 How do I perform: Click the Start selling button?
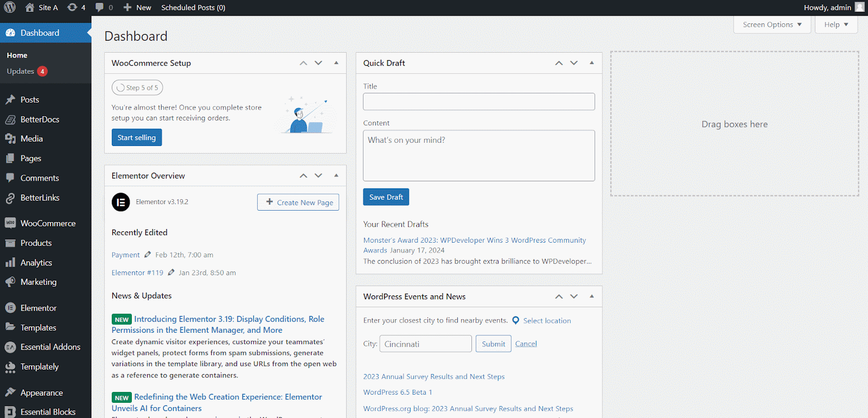point(137,137)
